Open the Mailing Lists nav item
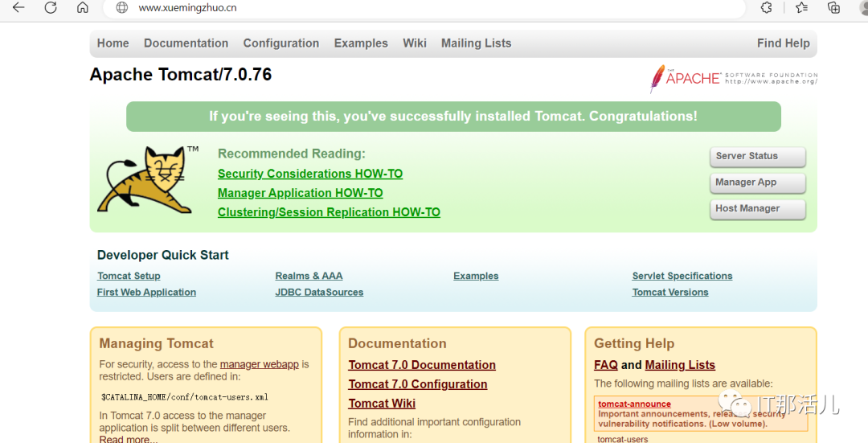 [476, 43]
